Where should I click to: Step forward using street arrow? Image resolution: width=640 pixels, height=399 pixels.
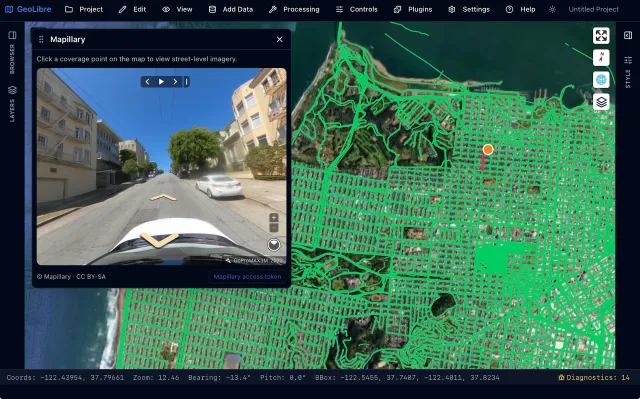[163, 198]
